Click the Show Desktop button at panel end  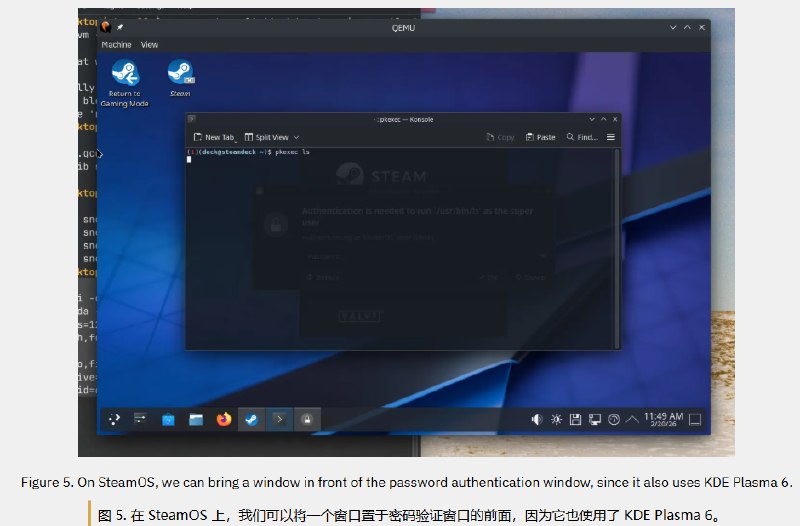(695, 419)
